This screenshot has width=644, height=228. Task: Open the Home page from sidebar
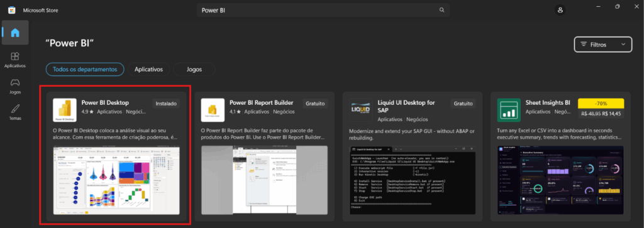[x=15, y=33]
